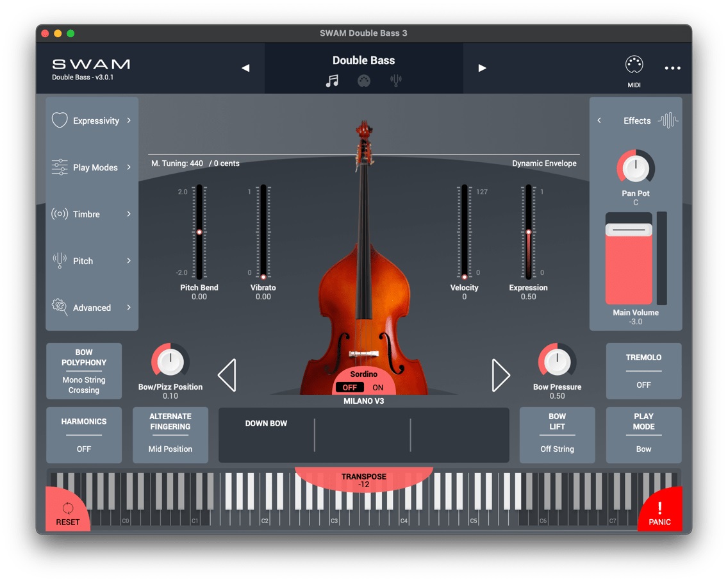Click the Bow Pressure knob
The height and width of the screenshot is (582, 728).
[x=557, y=362]
